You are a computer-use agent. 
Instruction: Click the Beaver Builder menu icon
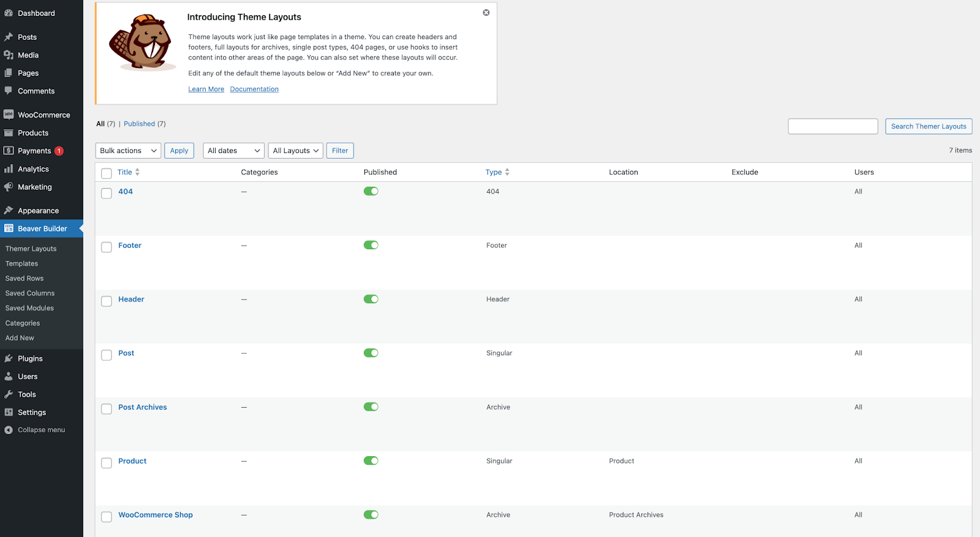click(9, 228)
